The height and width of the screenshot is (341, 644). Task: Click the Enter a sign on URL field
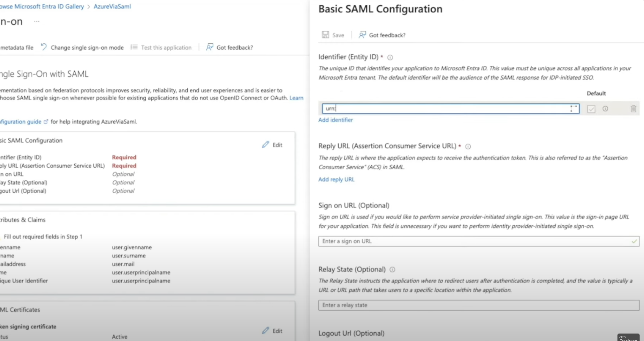click(x=474, y=241)
